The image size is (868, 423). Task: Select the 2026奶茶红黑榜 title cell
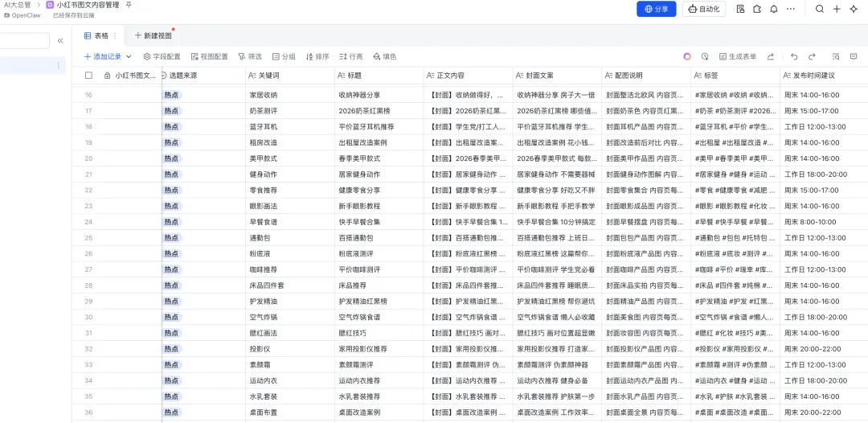[379, 111]
